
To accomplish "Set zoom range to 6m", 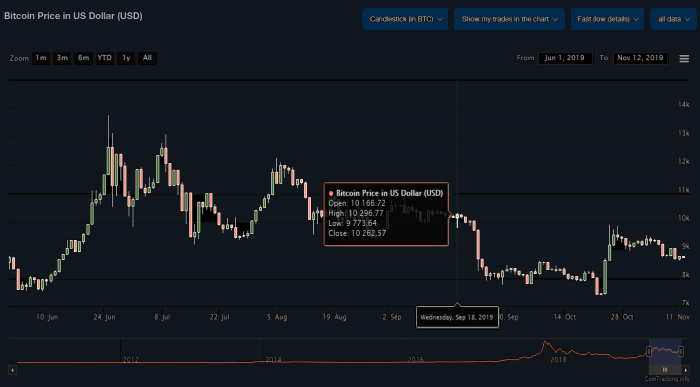I will coord(83,58).
